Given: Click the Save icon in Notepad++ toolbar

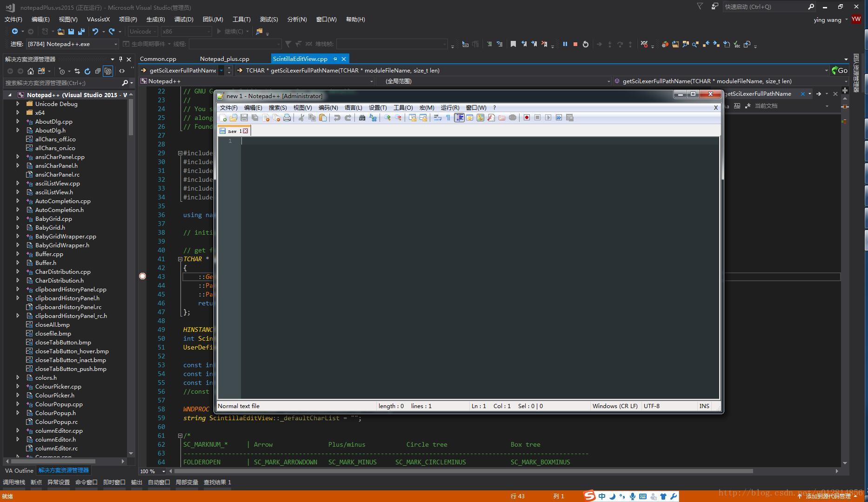Looking at the screenshot, I should pyautogui.click(x=244, y=118).
